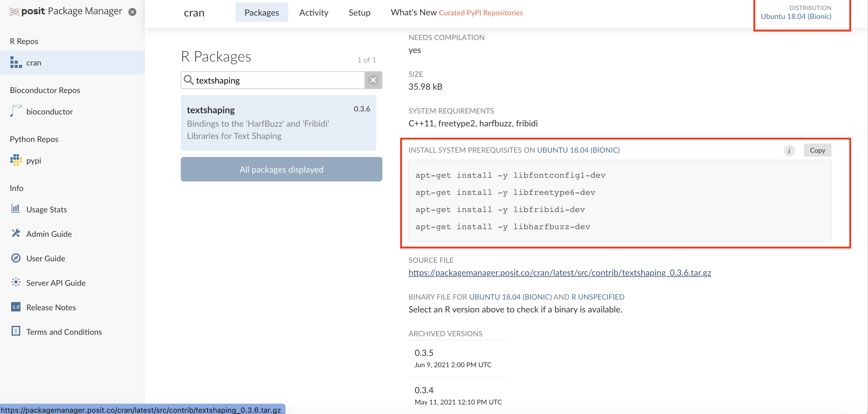The height and width of the screenshot is (414, 868).
Task: Clear the textshaping search field
Action: point(373,80)
